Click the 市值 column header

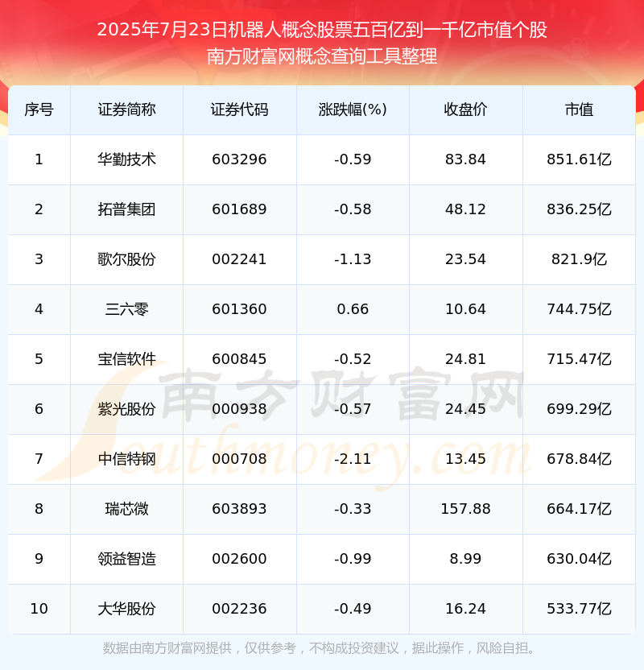pyautogui.click(x=579, y=110)
